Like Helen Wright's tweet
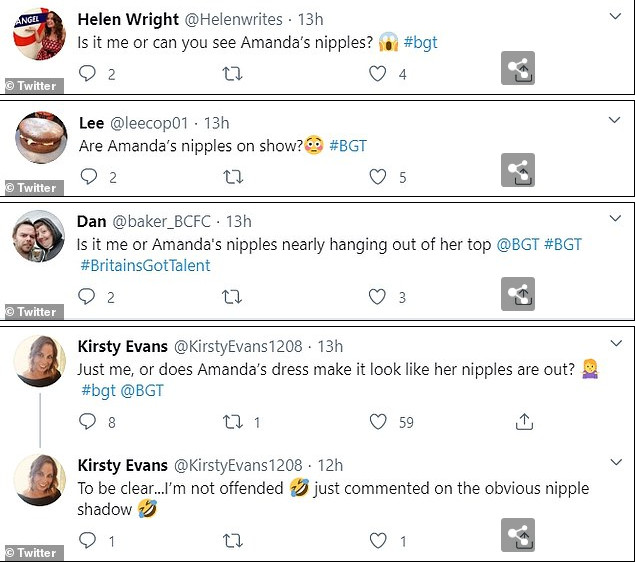 point(378,73)
